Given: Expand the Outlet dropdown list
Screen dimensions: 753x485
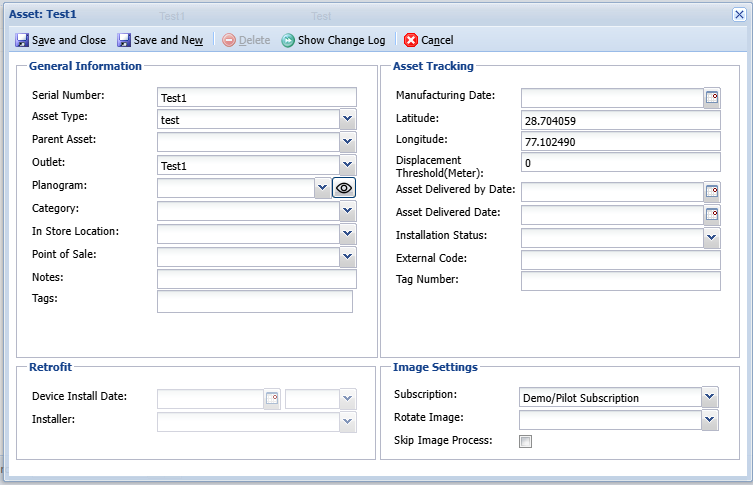Looking at the screenshot, I should [x=348, y=165].
